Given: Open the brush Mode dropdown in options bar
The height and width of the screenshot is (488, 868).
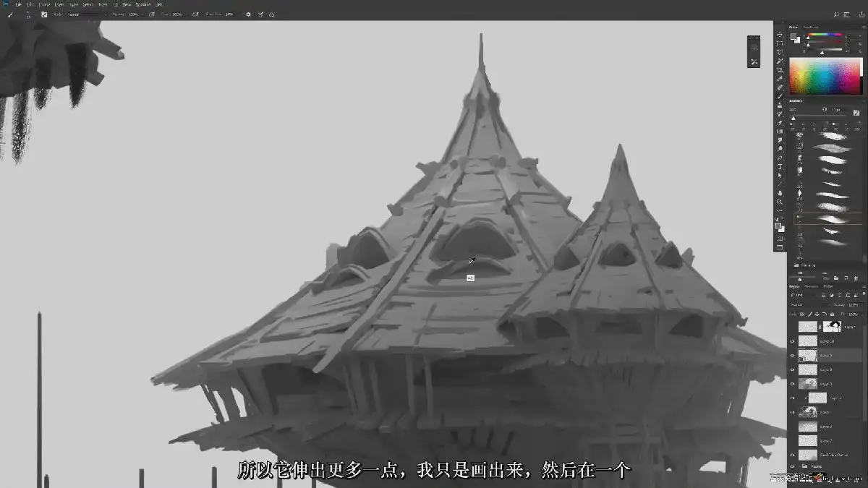Looking at the screenshot, I should click(x=87, y=14).
